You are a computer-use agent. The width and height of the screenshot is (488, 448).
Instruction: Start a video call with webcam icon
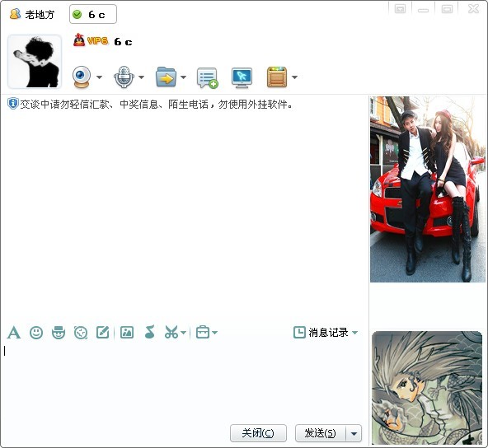82,77
